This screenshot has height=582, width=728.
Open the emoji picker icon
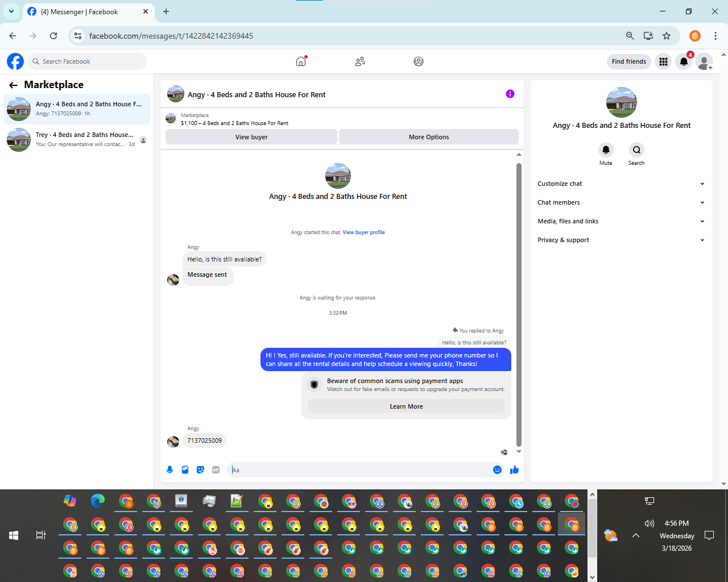[497, 469]
